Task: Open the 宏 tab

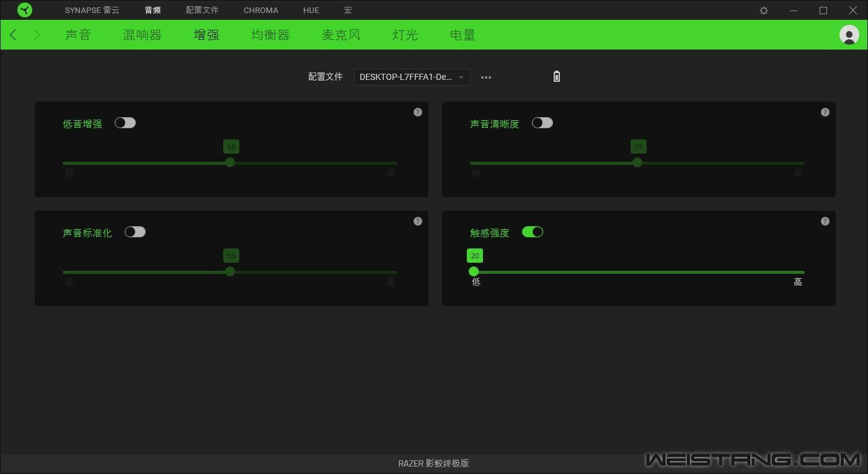Action: 348,11
